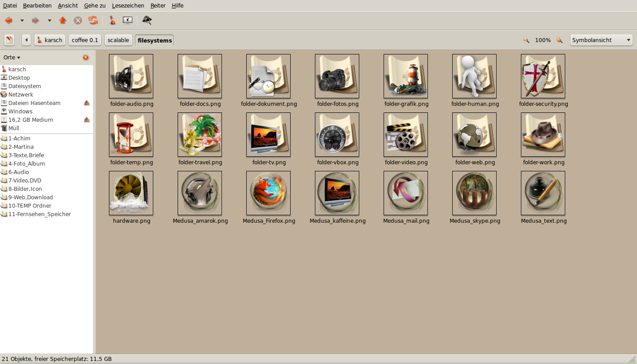
Task: Zoom out with the magnifier minus icon
Action: [526, 40]
